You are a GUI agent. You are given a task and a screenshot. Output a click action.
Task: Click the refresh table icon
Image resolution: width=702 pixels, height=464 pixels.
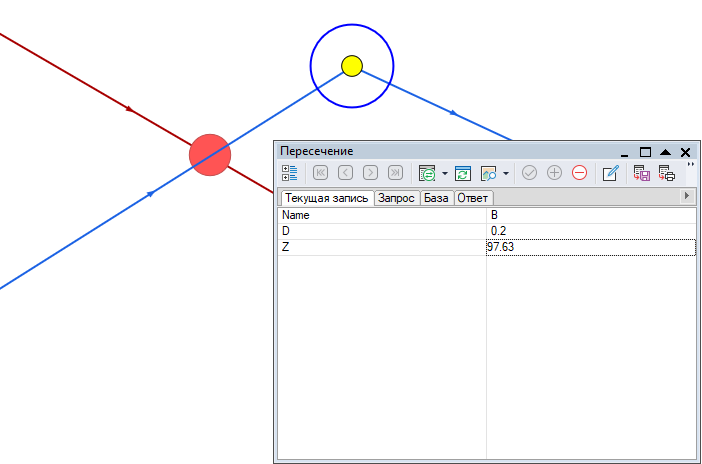click(462, 173)
